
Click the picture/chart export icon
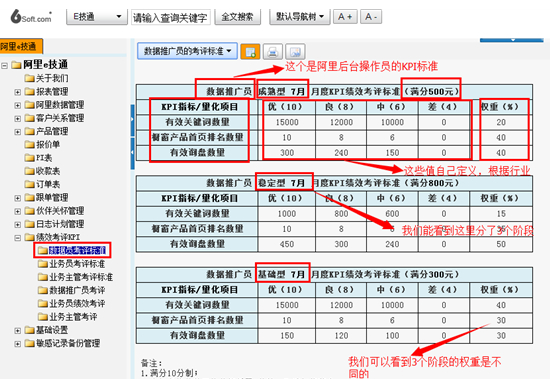(295, 52)
